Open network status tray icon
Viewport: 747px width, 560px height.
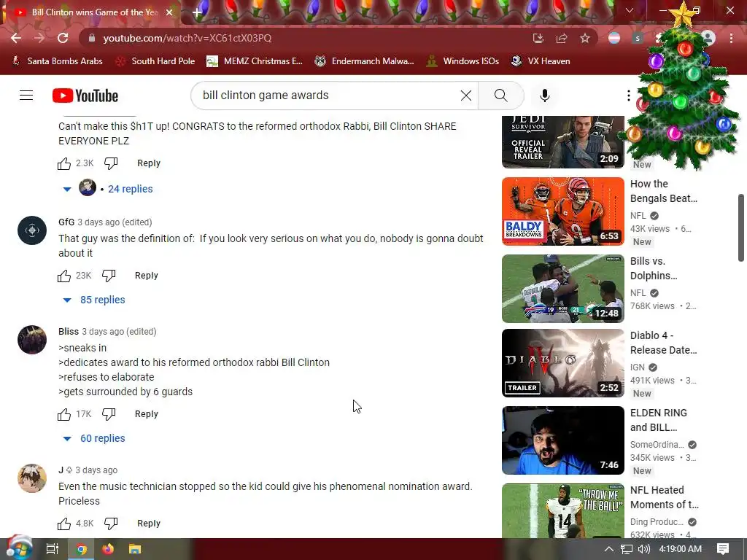pos(627,549)
